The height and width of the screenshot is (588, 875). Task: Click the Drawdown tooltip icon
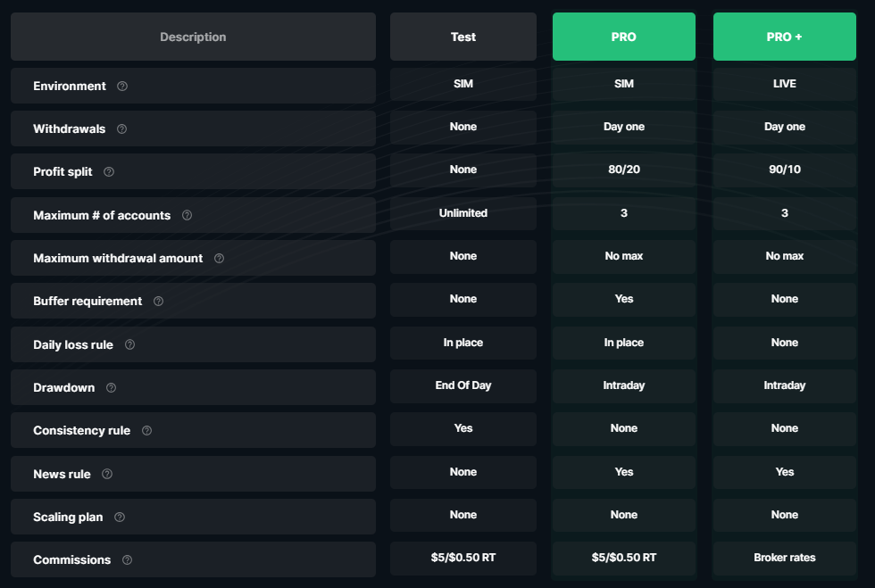point(110,387)
